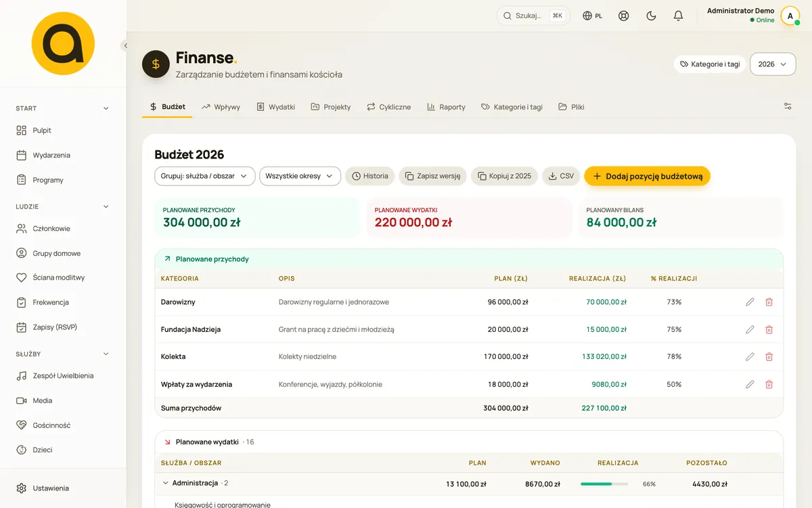Viewport: 812px width, 508px height.
Task: Open the Grupuj: służba / obszar dropdown
Action: [x=205, y=176]
